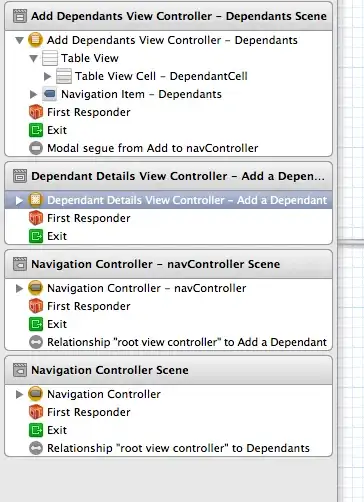Viewport: 364px width, 502px height.
Task: Click First Responder cube icon in Dependants Scene
Action: tap(36, 112)
